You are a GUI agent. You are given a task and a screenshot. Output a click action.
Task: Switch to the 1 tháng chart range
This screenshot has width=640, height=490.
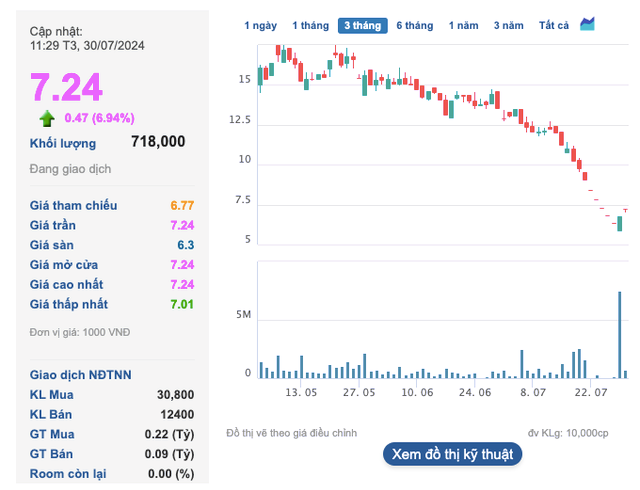309,25
